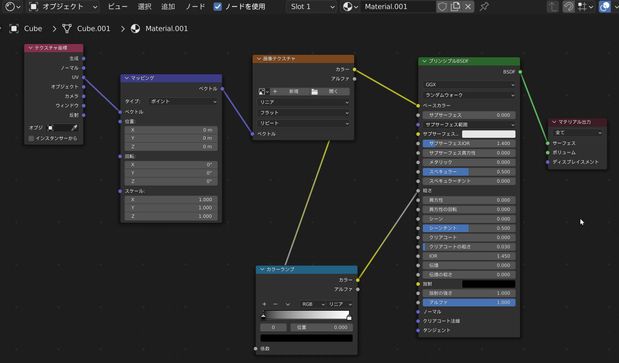Open the Random Walk subsurface method dropdown
The image size is (619, 363).
coord(469,95)
